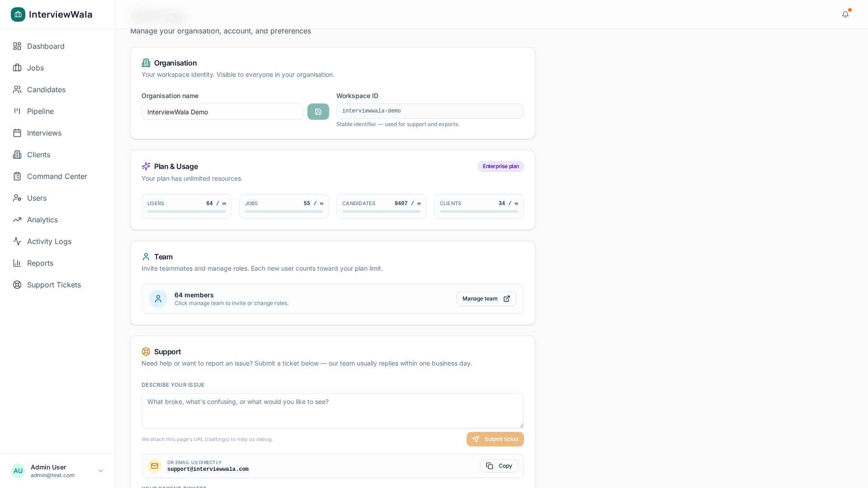
Task: Click admin@test.com in sidebar footer
Action: (52, 475)
